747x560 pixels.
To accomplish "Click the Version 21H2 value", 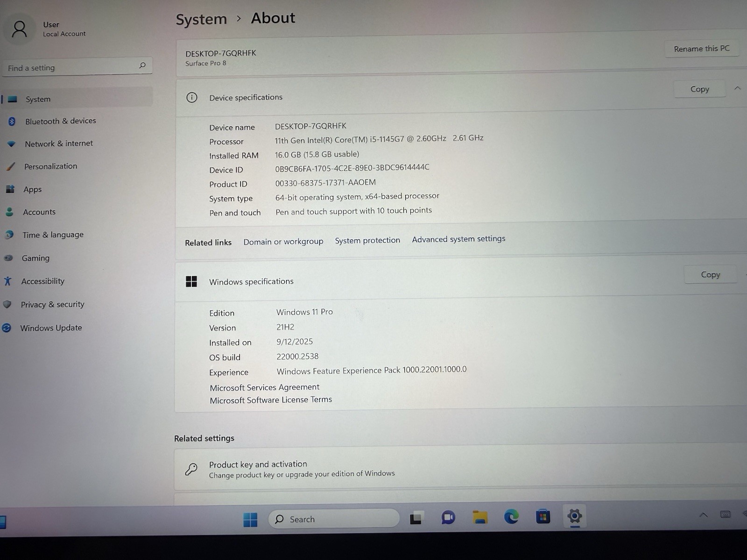I will point(285,327).
